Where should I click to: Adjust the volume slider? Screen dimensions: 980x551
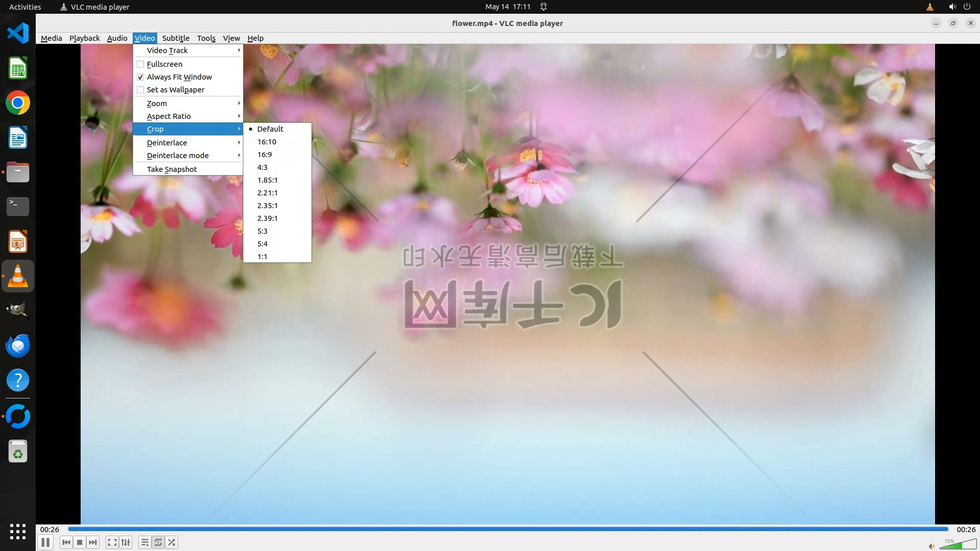[x=958, y=545]
